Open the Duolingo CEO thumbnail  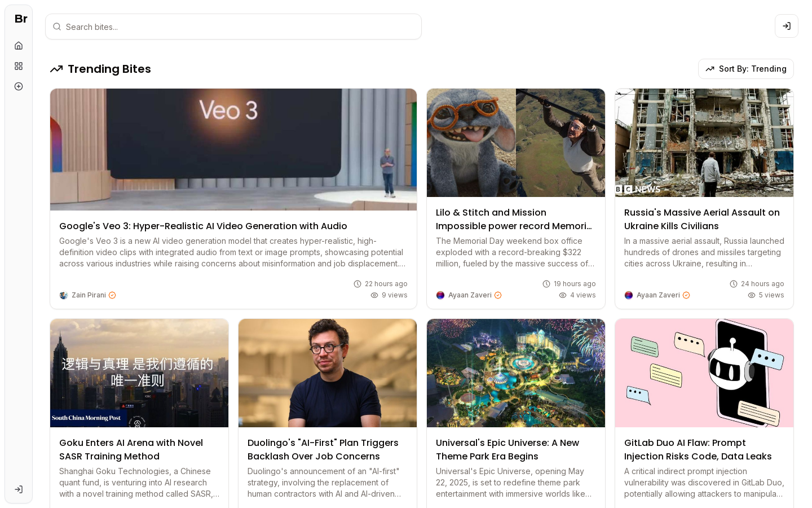click(328, 373)
